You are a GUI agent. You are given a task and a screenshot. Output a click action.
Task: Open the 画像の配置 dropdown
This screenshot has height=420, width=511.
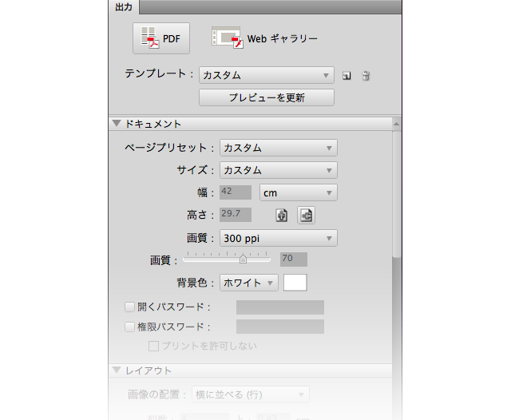tap(250, 395)
